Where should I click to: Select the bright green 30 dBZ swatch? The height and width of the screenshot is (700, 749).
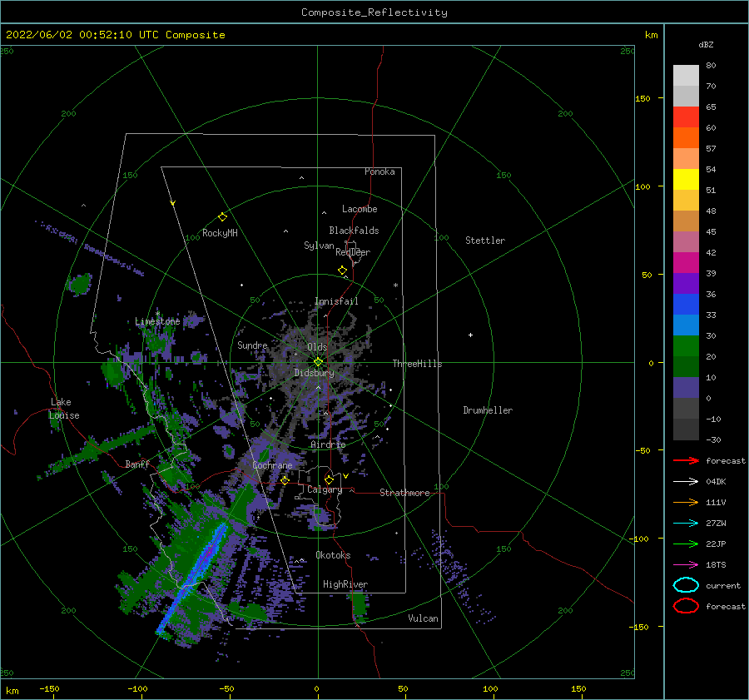point(686,346)
